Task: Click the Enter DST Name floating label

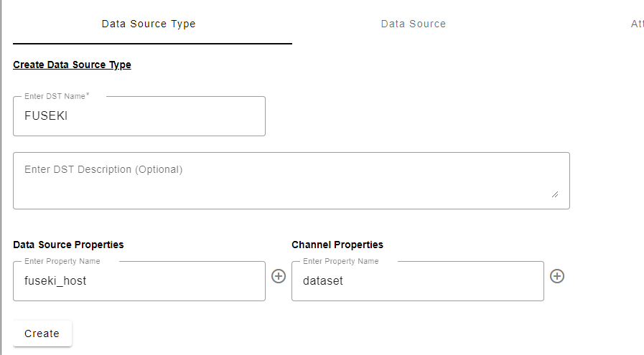Action: click(x=56, y=96)
